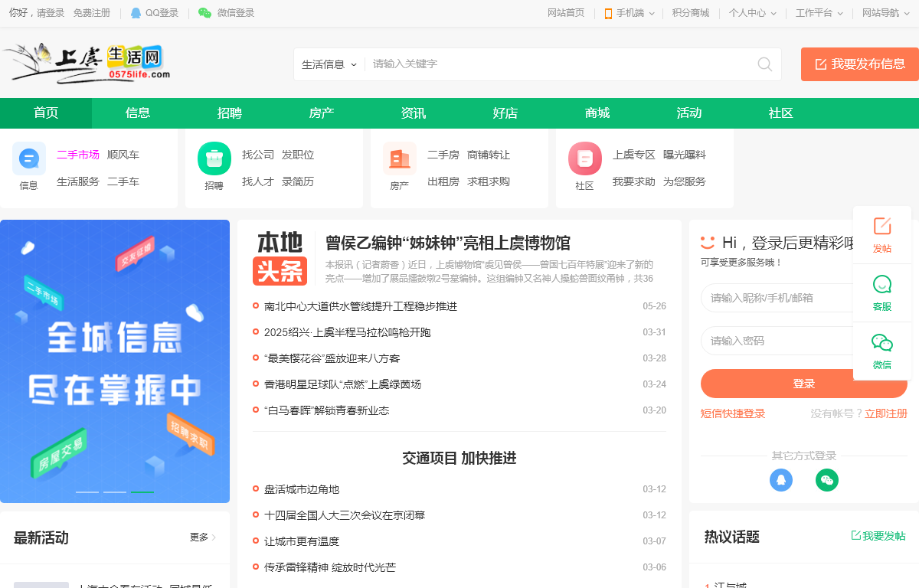The width and height of the screenshot is (919, 588).
Task: Open the 商城 navigation tab
Action: click(597, 113)
